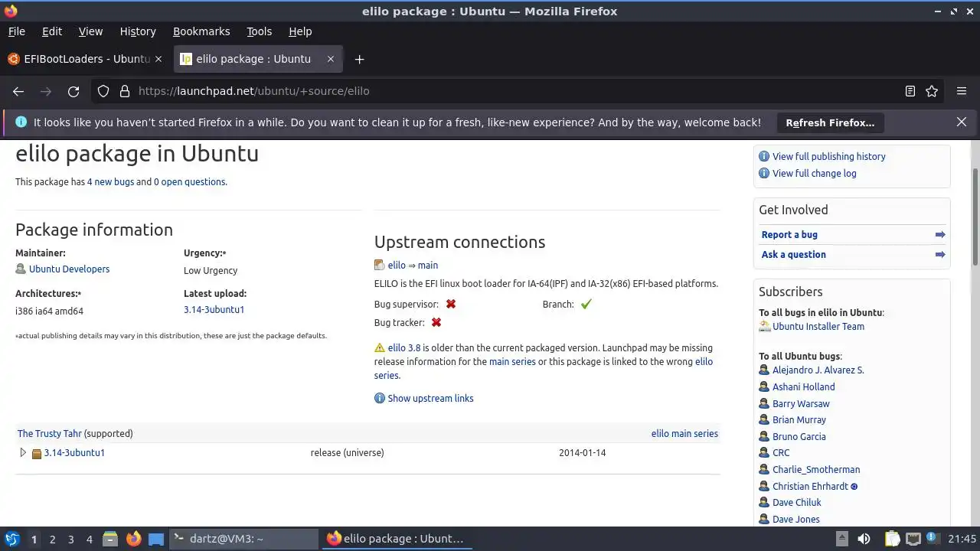The width and height of the screenshot is (980, 551).
Task: Open latest upload 3.14-3ubuntu1 link
Action: tap(214, 310)
